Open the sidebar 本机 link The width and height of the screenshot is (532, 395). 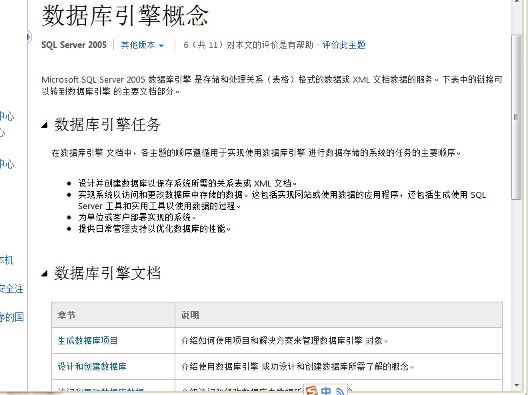(7, 260)
